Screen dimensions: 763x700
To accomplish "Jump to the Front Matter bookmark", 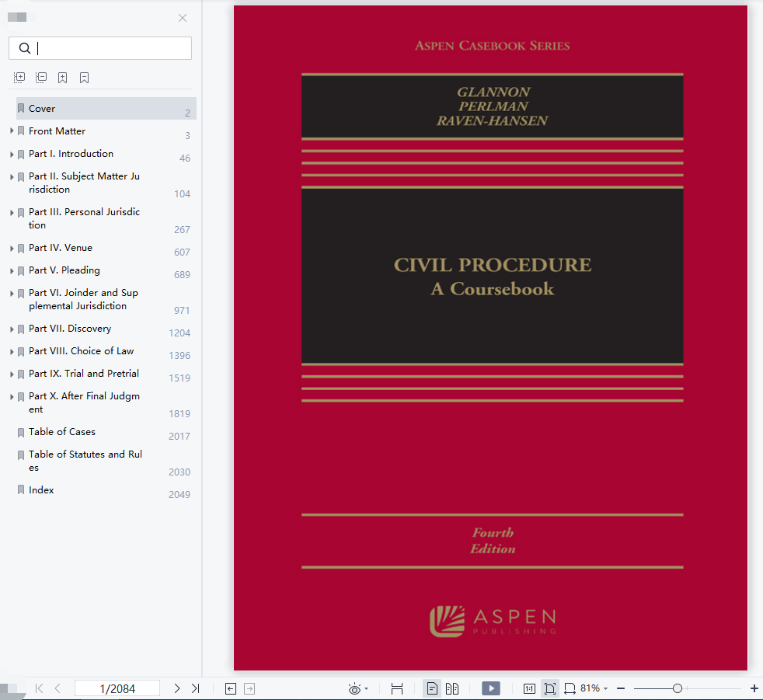I will click(x=57, y=131).
